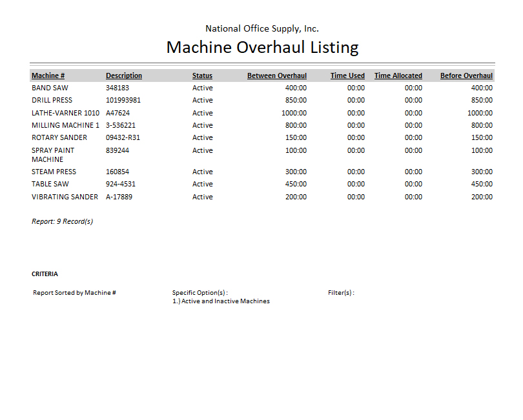The image size is (523, 420).
Task: Click the Status column header
Action: 202,75
